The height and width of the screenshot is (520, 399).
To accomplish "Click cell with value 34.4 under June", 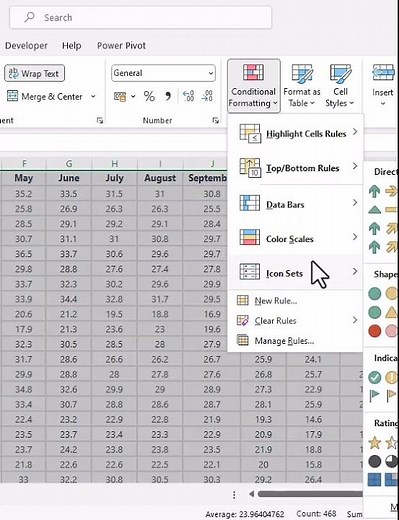I will 69,299.
